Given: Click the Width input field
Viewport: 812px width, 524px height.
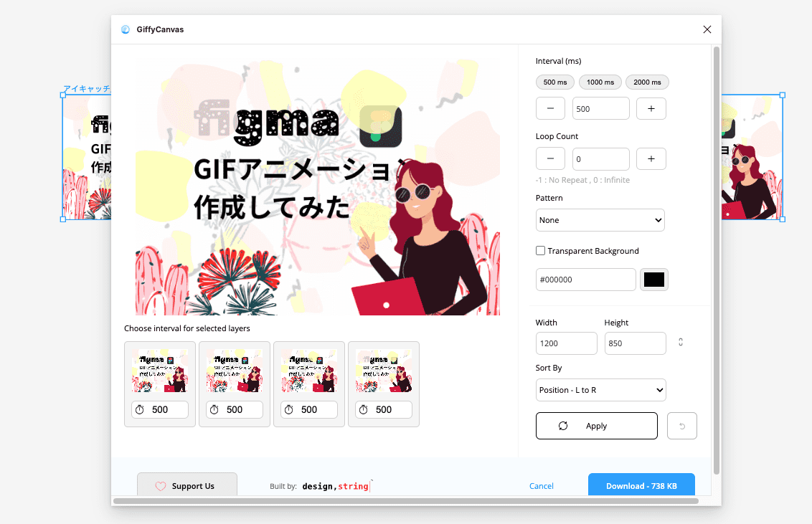Looking at the screenshot, I should point(566,343).
